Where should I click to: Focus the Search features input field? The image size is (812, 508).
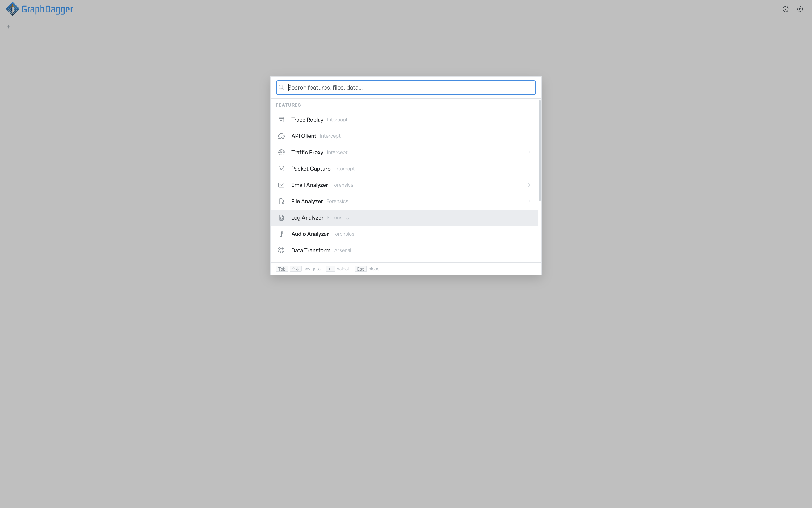point(406,88)
